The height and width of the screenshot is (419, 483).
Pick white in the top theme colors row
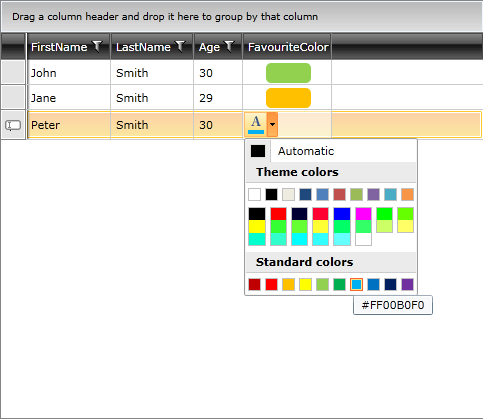pyautogui.click(x=254, y=194)
